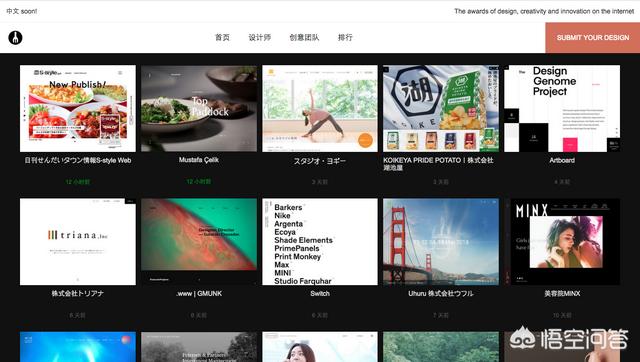
Task: Click the SUBMIT YOUR DESIGN button
Action: point(593,38)
